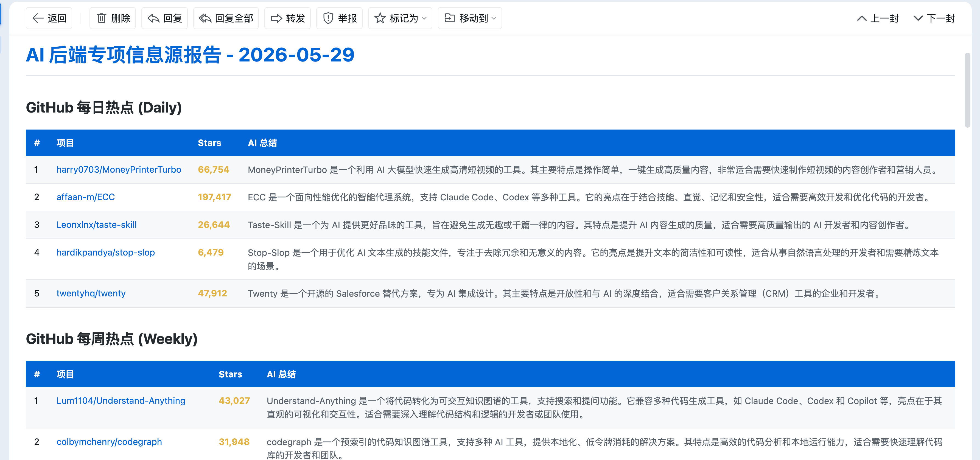Click the AI 总结 header in Weekly table
Viewport: 980px width, 460px height.
281,374
